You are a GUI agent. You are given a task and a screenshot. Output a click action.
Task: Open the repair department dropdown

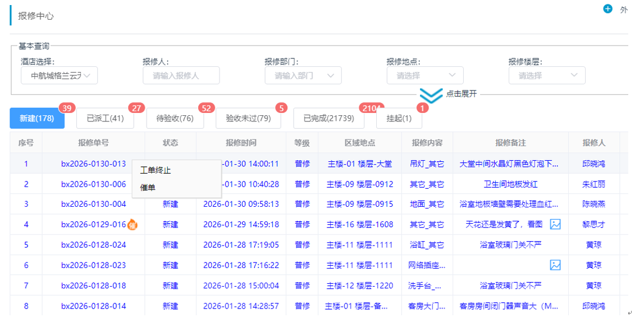[x=303, y=75]
